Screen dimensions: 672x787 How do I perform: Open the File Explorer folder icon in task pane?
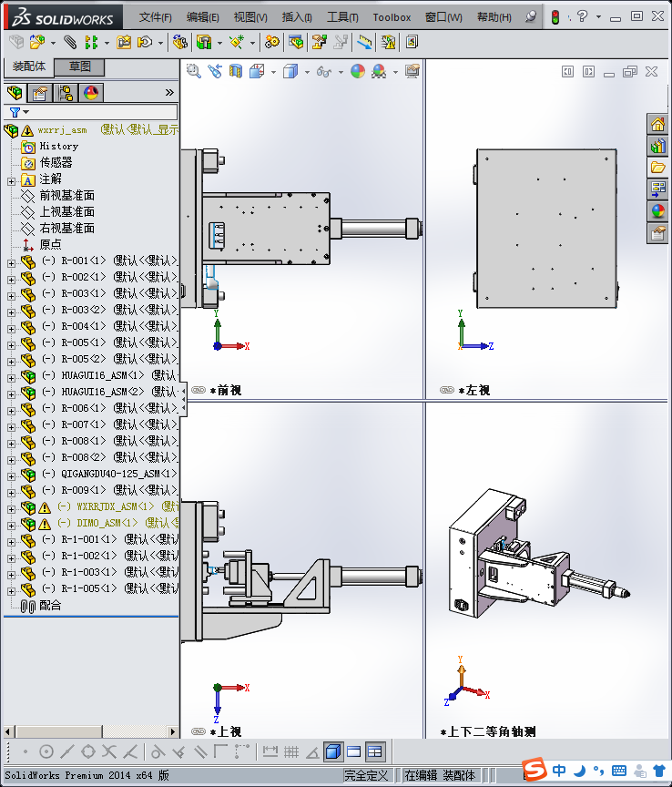pos(658,168)
